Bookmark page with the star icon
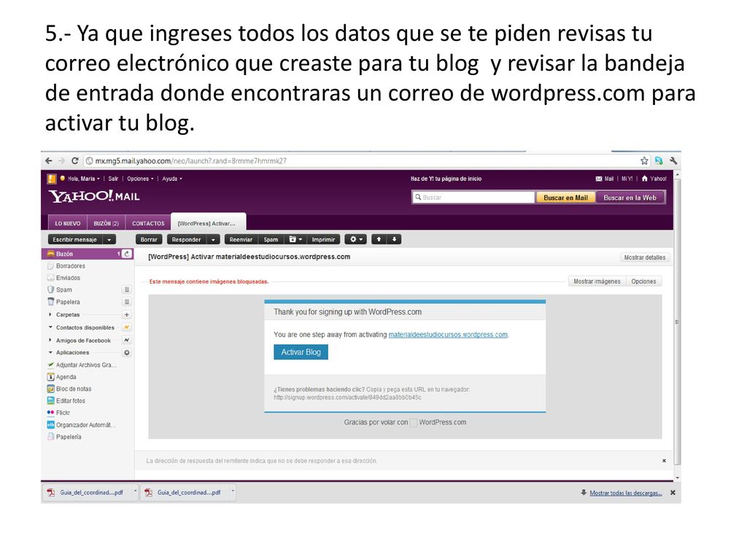Screen dimensions: 747x560 (x=644, y=161)
